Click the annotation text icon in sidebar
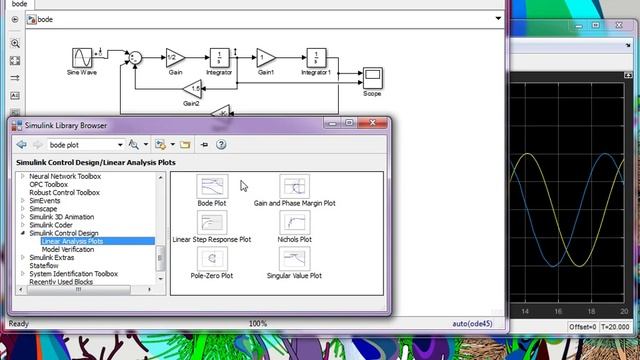The image size is (640, 360). (x=15, y=96)
